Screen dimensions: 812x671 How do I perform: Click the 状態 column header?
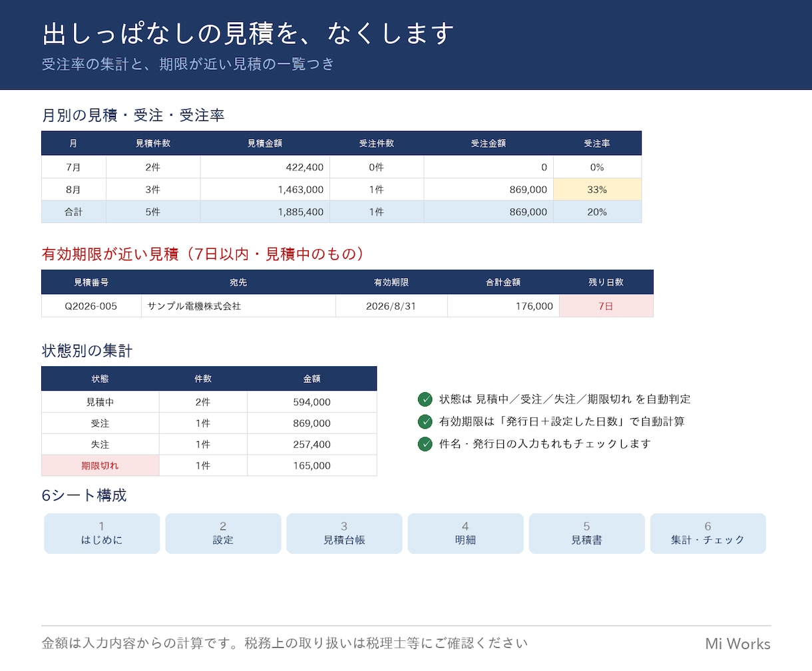(x=101, y=379)
